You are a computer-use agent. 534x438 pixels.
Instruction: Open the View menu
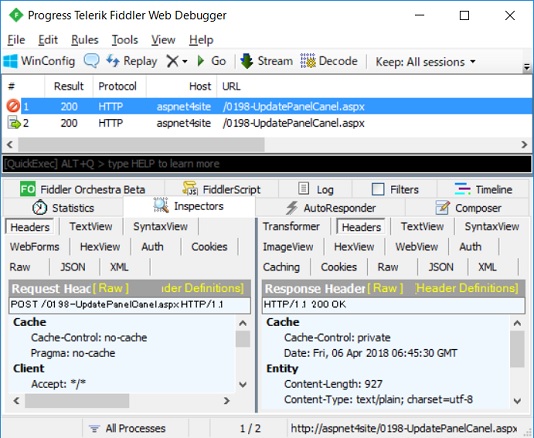(163, 40)
